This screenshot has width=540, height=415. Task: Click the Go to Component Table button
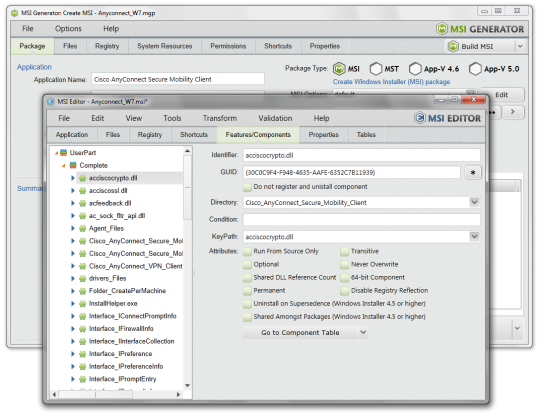click(x=300, y=333)
